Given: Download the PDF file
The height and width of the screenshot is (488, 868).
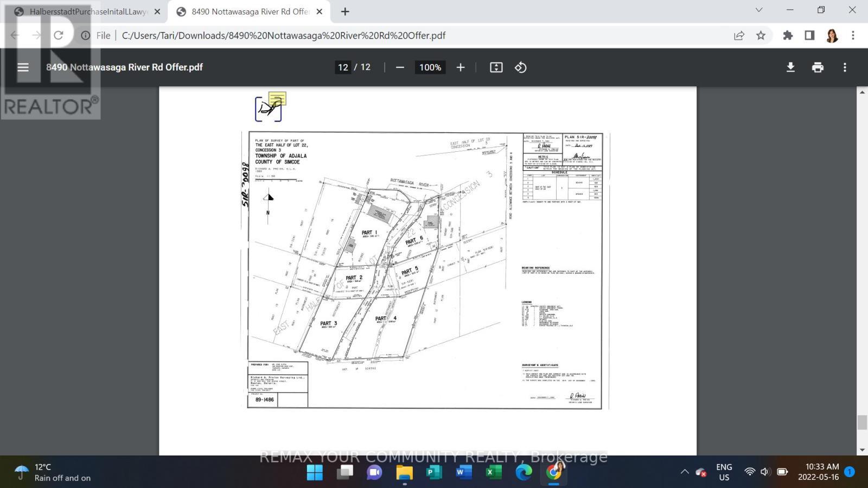Looking at the screenshot, I should pyautogui.click(x=790, y=67).
